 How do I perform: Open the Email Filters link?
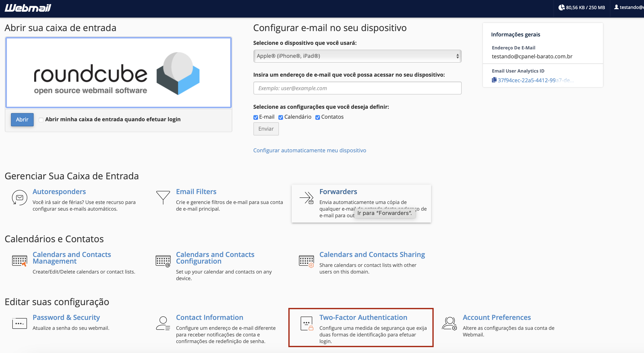click(x=196, y=192)
